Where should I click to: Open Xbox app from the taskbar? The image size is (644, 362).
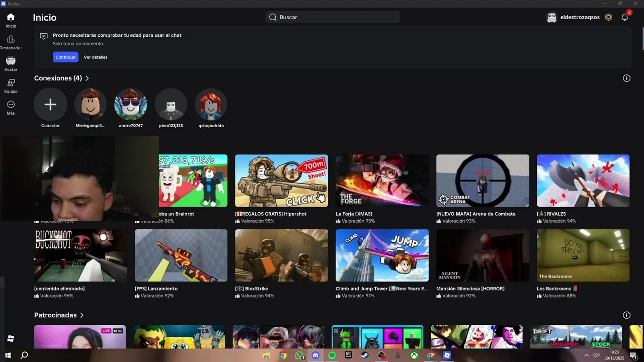point(414,355)
